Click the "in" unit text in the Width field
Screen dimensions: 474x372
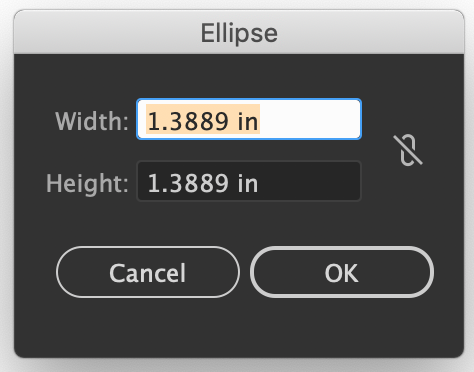pyautogui.click(x=248, y=121)
